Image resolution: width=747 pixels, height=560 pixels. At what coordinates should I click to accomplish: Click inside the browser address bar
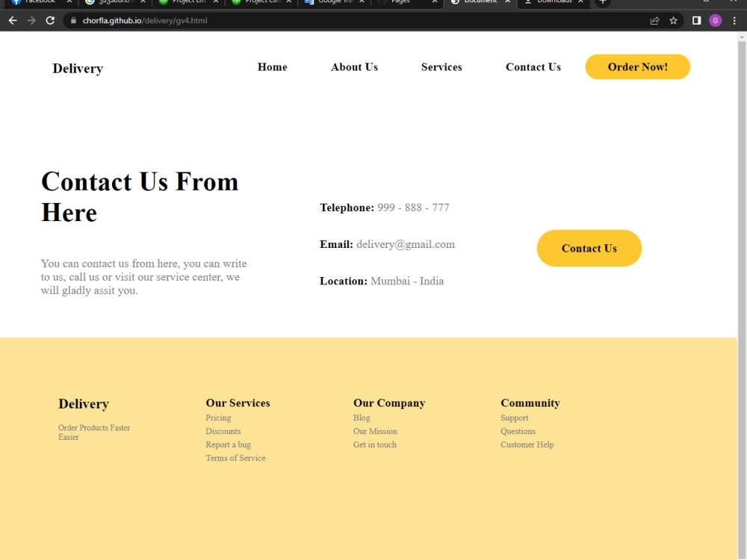[299, 20]
